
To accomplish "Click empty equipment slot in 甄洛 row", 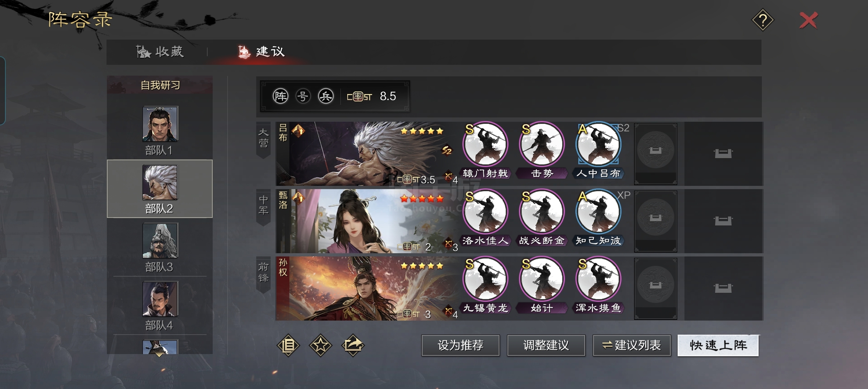I will (655, 221).
